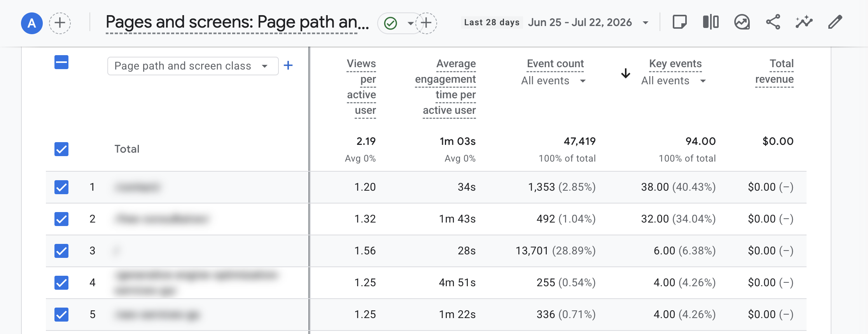The image size is (868, 334).
Task: Click the descending sort arrow beside Key events
Action: pos(626,73)
